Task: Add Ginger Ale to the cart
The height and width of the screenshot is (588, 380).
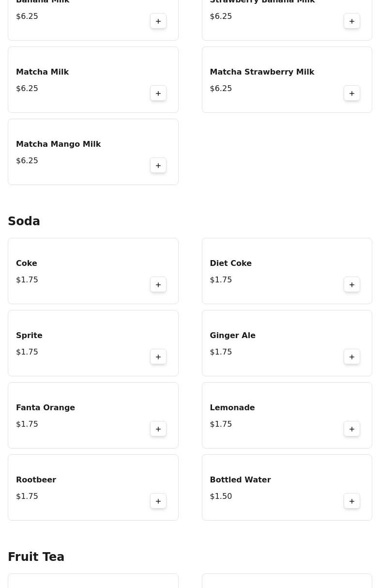Action: click(x=352, y=356)
